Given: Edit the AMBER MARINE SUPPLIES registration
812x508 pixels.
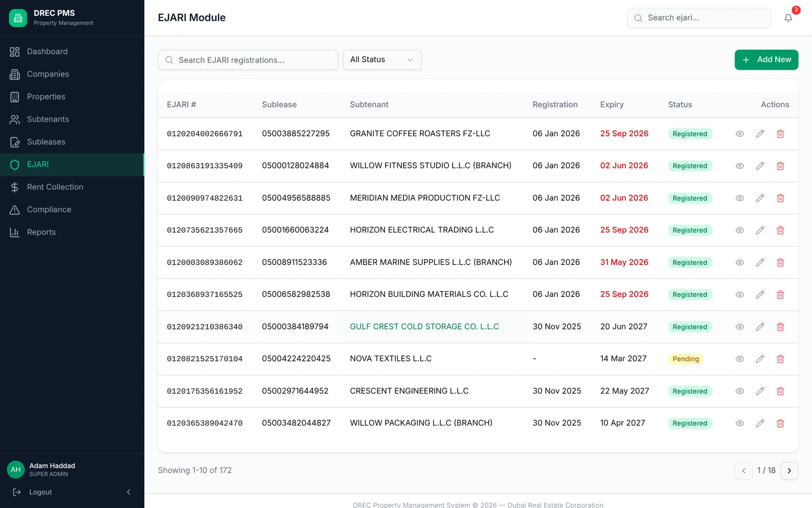Looking at the screenshot, I should pyautogui.click(x=760, y=262).
